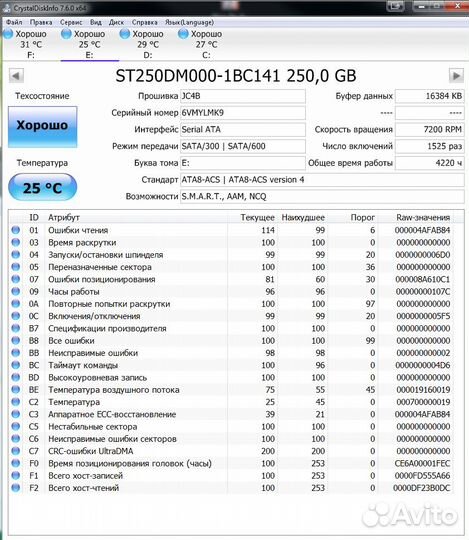Click the Буква тома field E:
Screen dimensions: 469x540
(243, 163)
